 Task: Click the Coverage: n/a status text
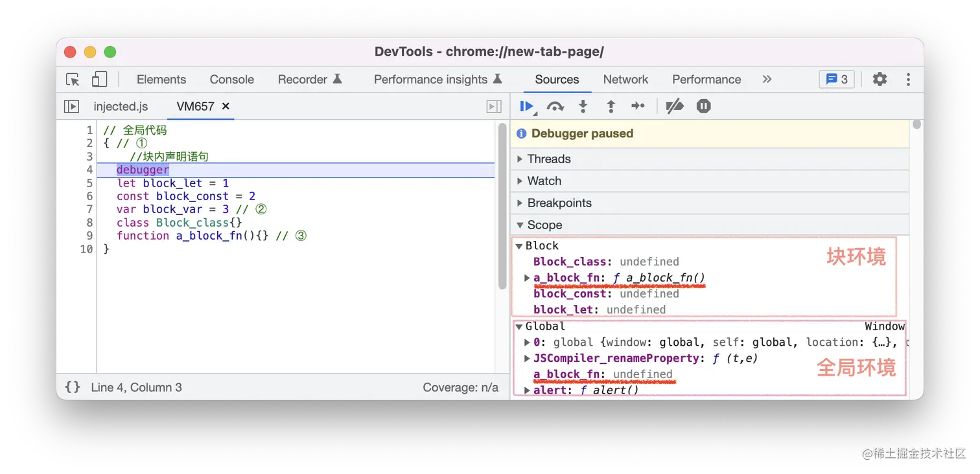460,387
